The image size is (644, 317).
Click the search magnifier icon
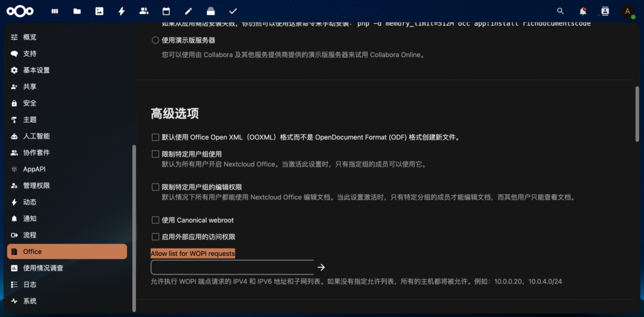click(x=561, y=11)
